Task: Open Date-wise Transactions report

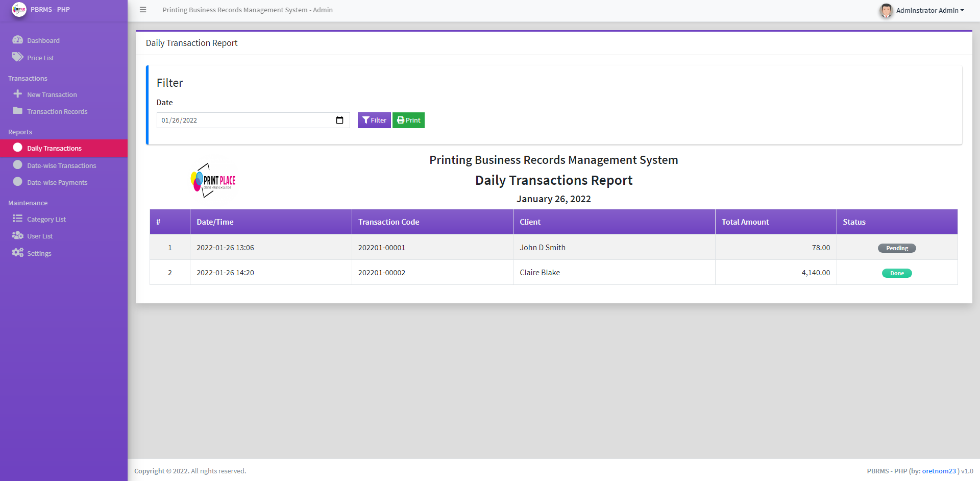Action: pyautogui.click(x=64, y=165)
